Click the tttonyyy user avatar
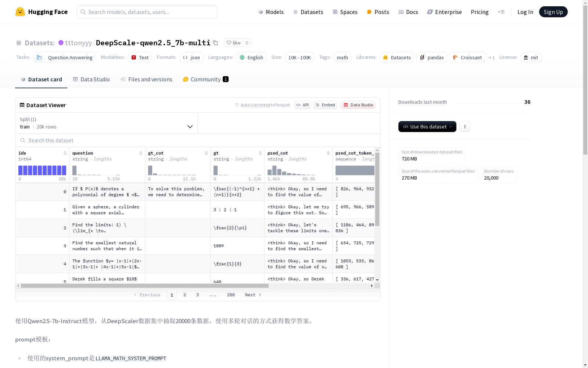588x368 pixels. [x=61, y=43]
